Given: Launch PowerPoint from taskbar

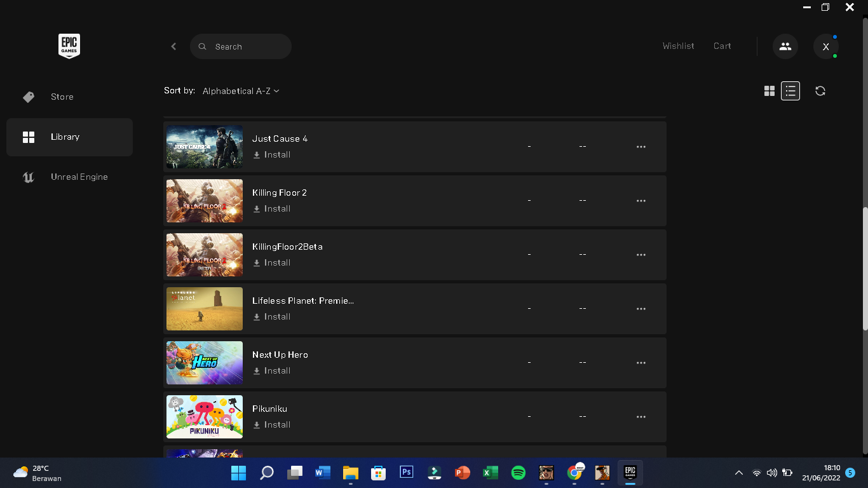Looking at the screenshot, I should tap(463, 473).
